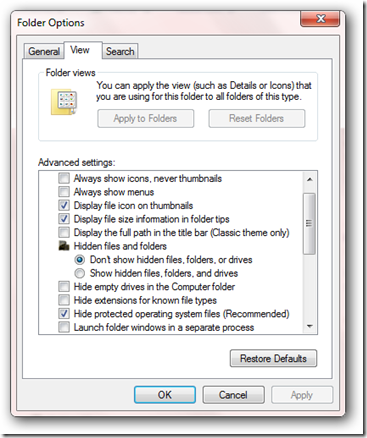Close the Folder Options dialog
This screenshot has width=367, height=438.
(x=320, y=19)
